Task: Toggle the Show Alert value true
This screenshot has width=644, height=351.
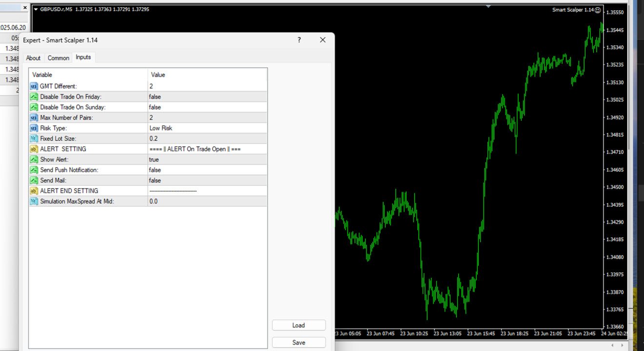Action: [x=207, y=159]
